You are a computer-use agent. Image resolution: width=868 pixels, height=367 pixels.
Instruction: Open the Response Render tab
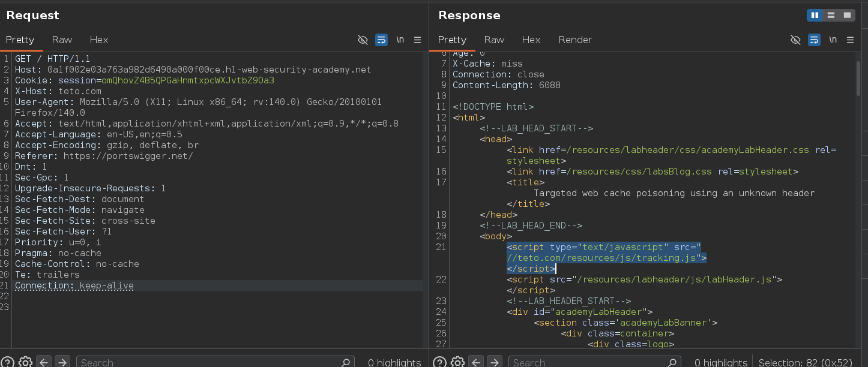click(x=575, y=40)
